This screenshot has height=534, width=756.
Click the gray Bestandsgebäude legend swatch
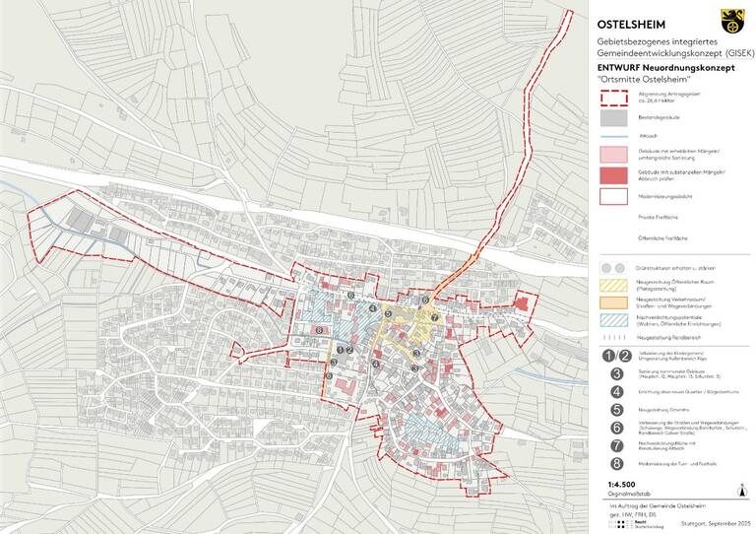click(614, 117)
